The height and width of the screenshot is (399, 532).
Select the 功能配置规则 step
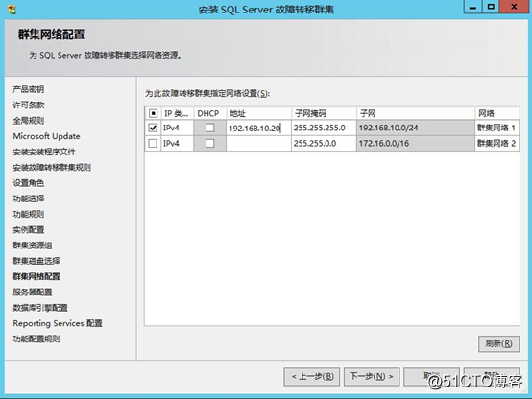click(x=36, y=339)
